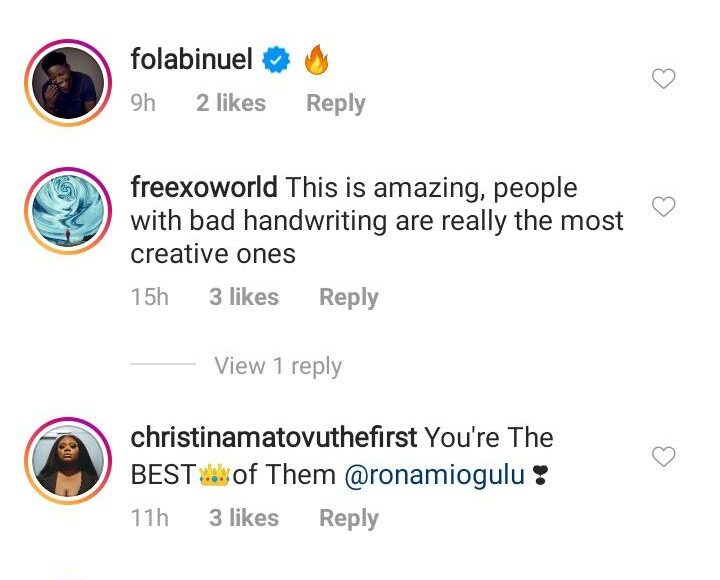Open christinamatovuthefirst username link
Image resolution: width=720 pixels, height=580 pixels.
pos(273,438)
